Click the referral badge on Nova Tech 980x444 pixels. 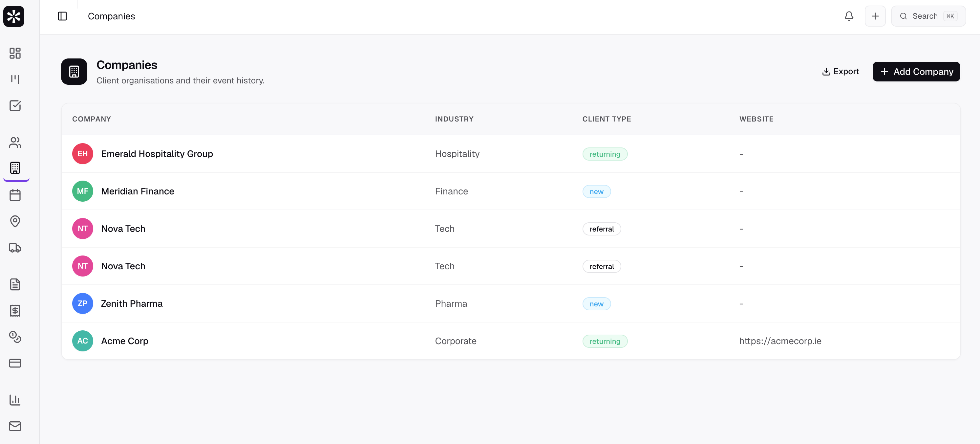click(x=602, y=229)
